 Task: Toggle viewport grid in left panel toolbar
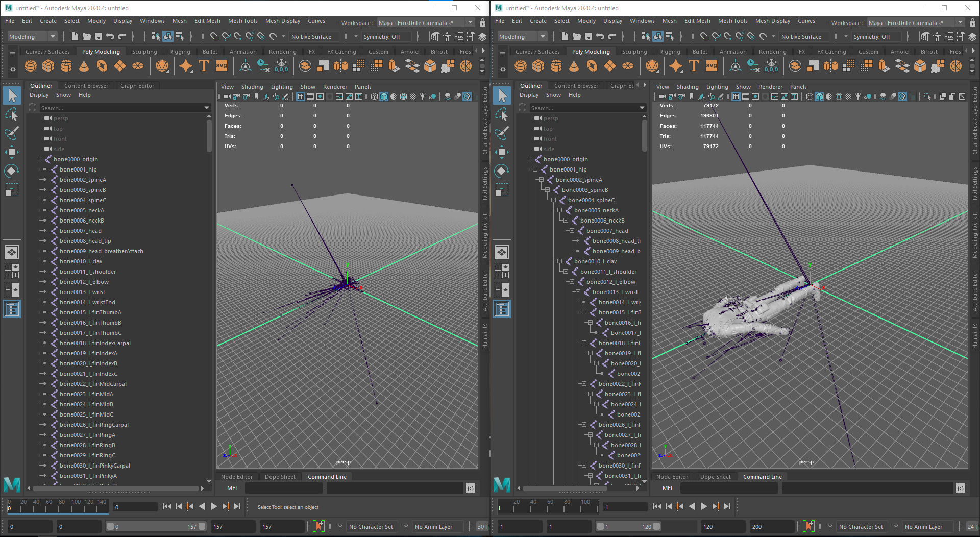(301, 96)
